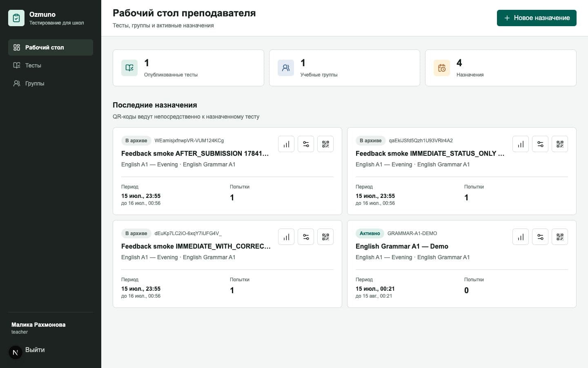Click В архиве badge on AFTER_SUBMISSION card
Screen dimensions: 588x368
pyautogui.click(x=136, y=141)
